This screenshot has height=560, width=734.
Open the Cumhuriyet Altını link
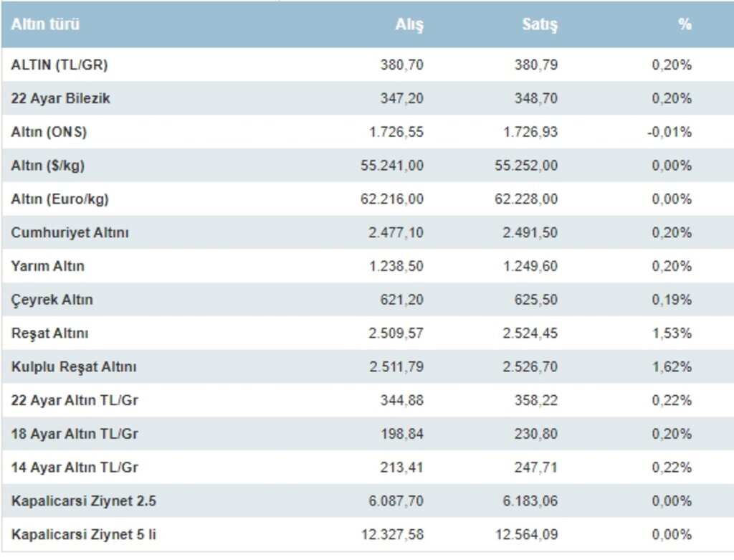(x=70, y=233)
